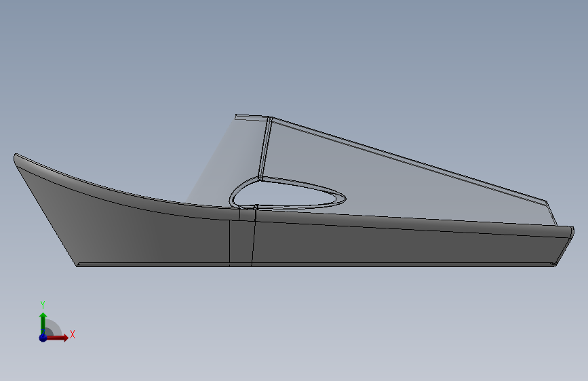
Task: Click the green Y axis arrow of the triad
Action: [x=43, y=323]
